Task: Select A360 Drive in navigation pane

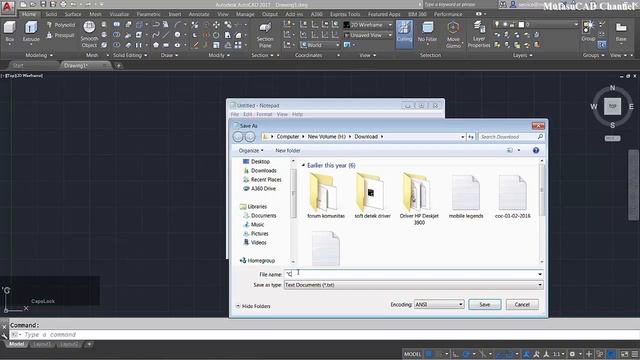Action: pos(259,189)
